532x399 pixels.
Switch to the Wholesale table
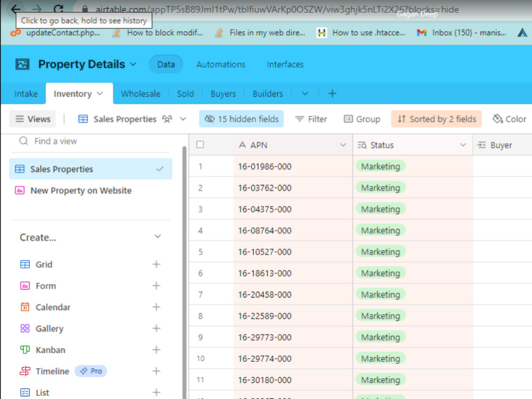[140, 94]
